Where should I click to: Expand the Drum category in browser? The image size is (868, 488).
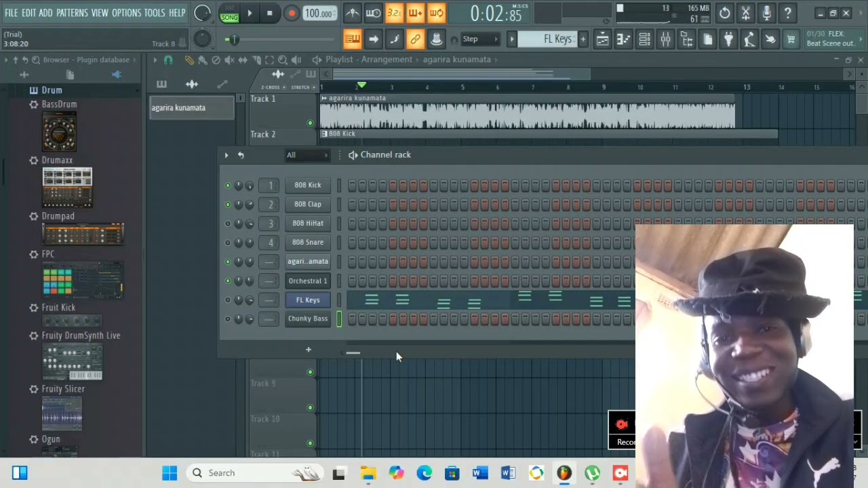click(52, 90)
